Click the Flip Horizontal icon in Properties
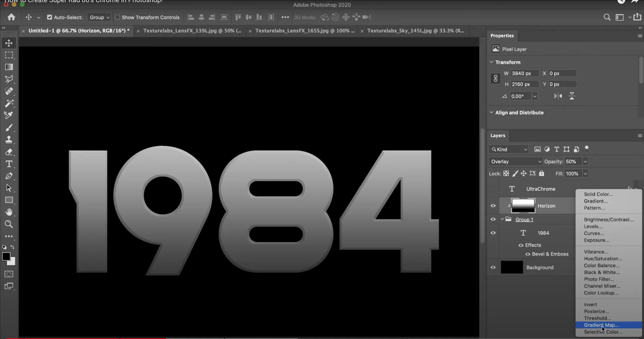Viewport: 644px width, 339px height. point(558,96)
